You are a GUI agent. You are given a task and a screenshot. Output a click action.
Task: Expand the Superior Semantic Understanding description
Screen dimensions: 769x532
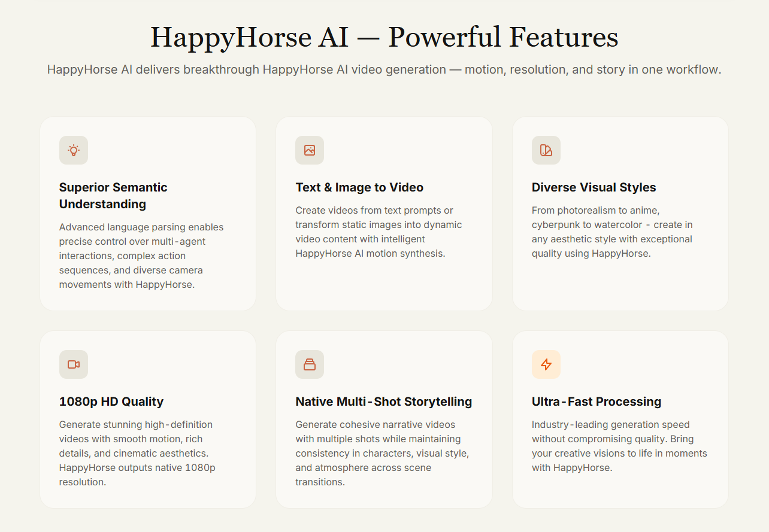(x=141, y=256)
